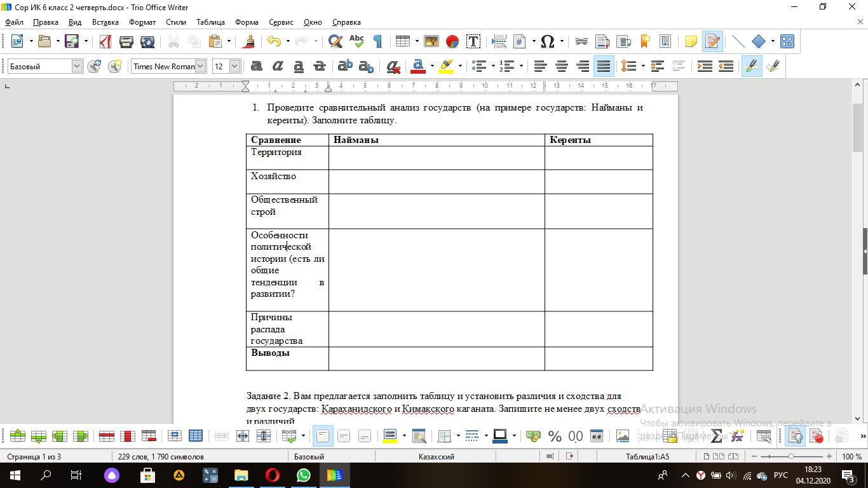The image size is (868, 488).
Task: Open the Правка menu
Action: click(46, 22)
